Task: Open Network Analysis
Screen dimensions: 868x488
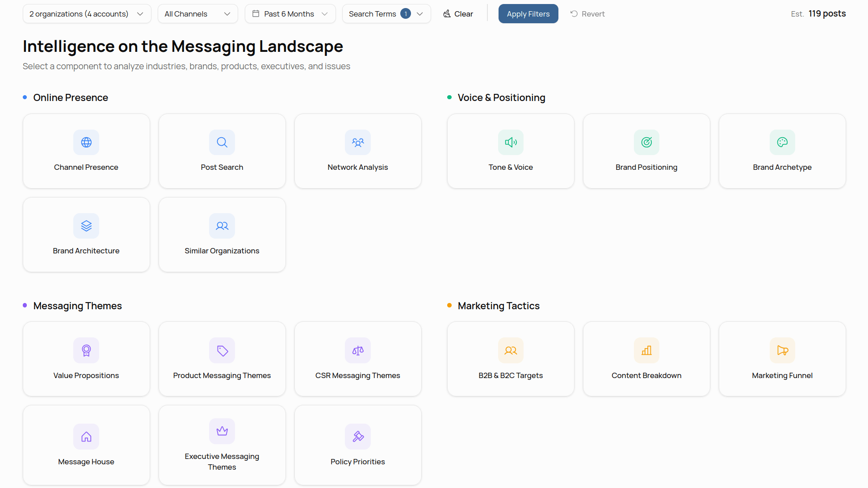Action: click(x=357, y=151)
